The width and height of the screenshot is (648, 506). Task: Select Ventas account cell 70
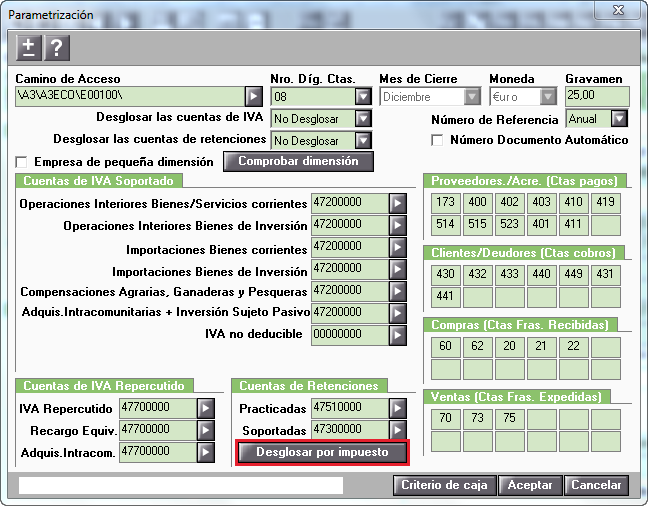(x=446, y=419)
